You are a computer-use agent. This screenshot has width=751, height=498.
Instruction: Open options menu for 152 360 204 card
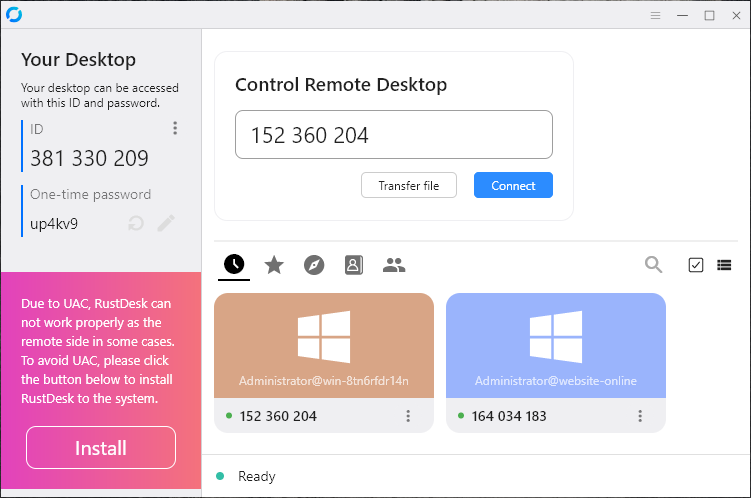point(408,416)
